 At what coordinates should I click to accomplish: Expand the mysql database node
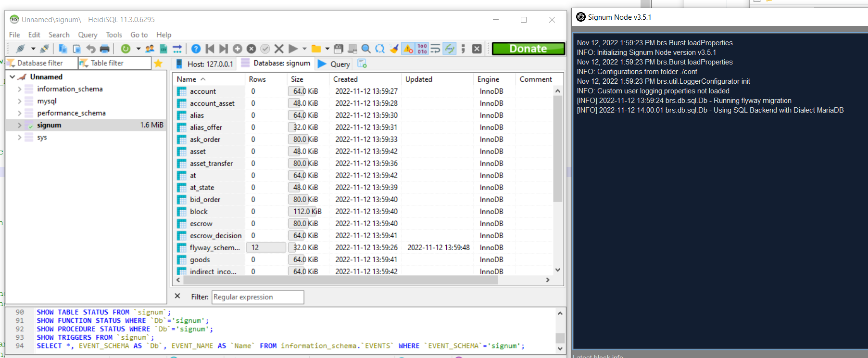coord(19,101)
